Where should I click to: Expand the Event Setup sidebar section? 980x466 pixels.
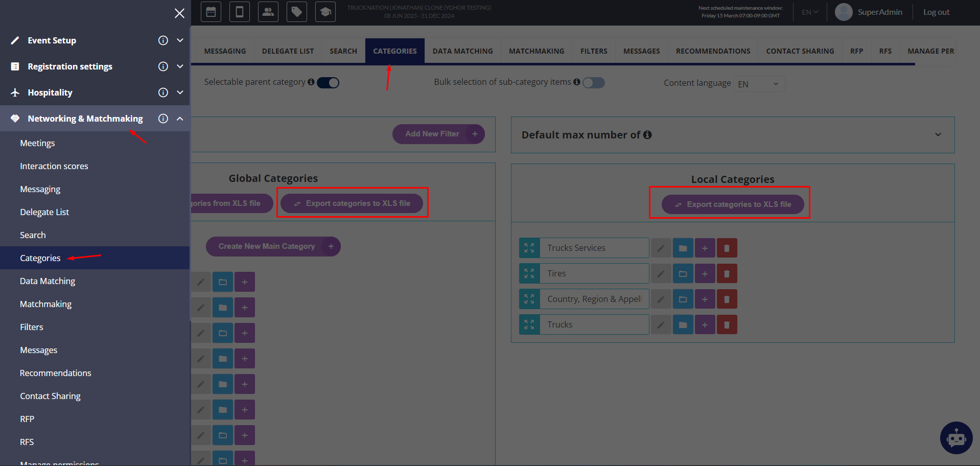tap(180, 40)
